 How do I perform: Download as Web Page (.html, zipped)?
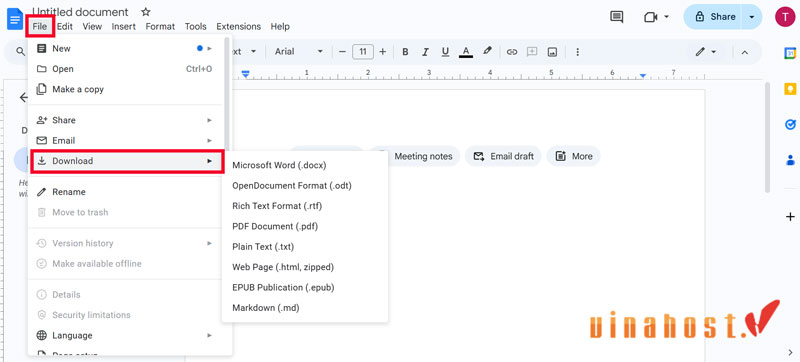305,267
